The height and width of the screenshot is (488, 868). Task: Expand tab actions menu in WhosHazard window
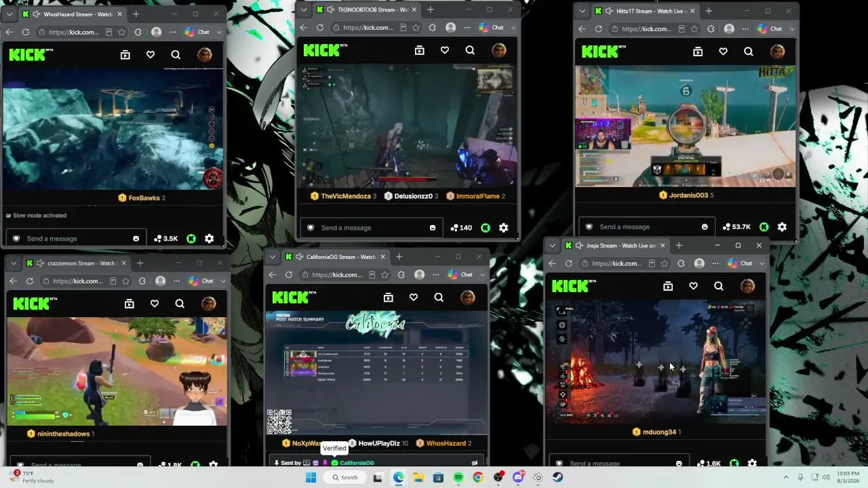[x=9, y=14]
